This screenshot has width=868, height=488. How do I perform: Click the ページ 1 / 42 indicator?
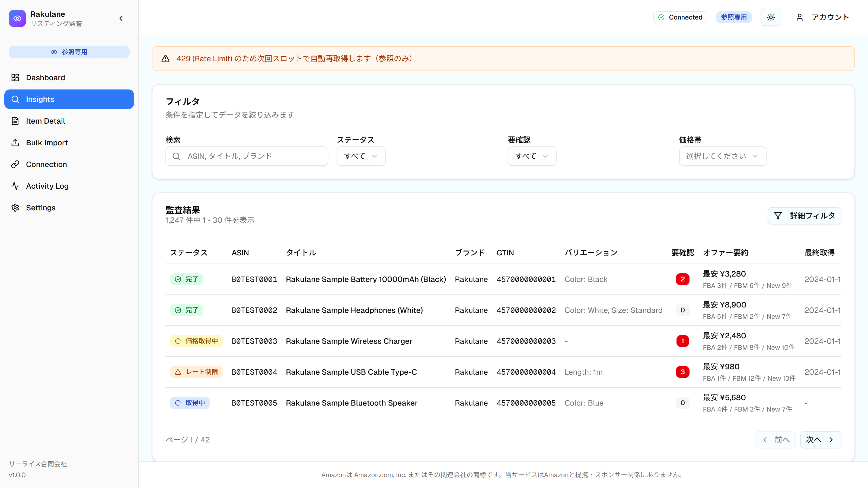(x=188, y=440)
